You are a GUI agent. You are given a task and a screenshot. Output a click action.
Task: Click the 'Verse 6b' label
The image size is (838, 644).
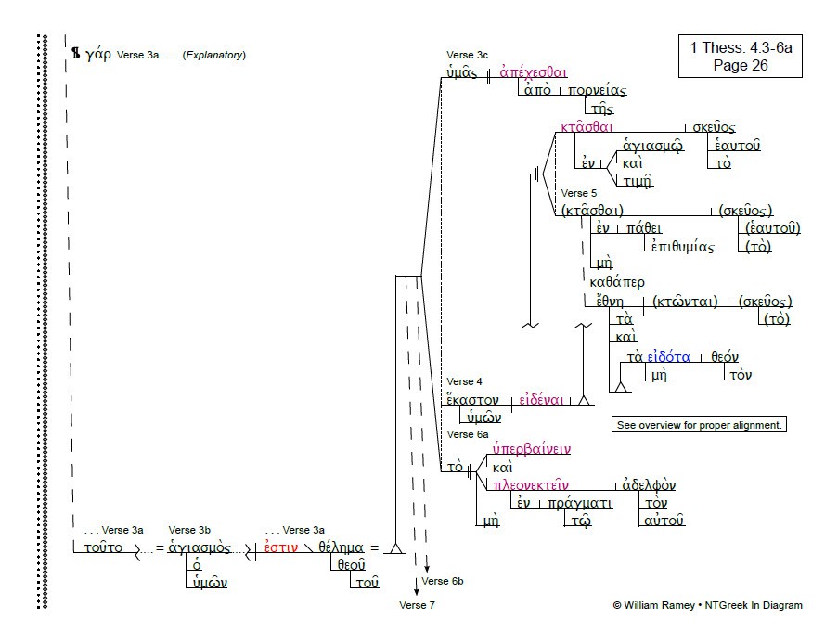point(443,581)
